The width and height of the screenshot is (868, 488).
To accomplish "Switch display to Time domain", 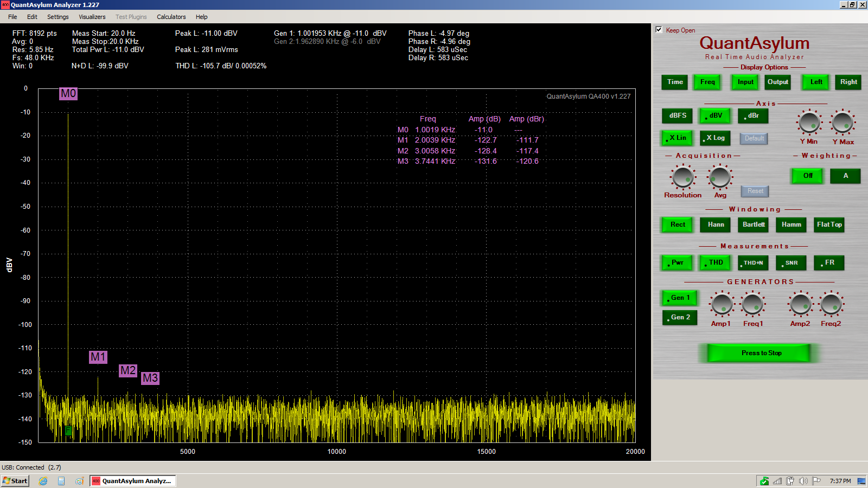I will (x=675, y=82).
